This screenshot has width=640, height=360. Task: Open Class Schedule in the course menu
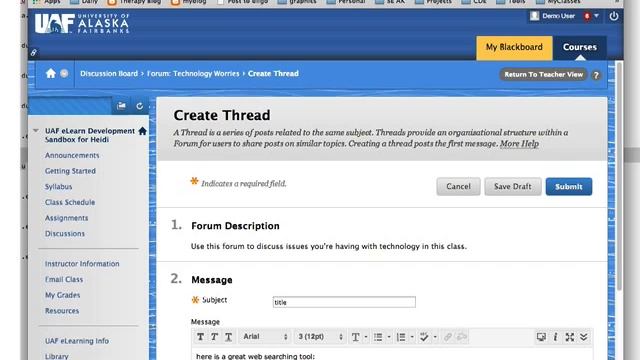70,202
